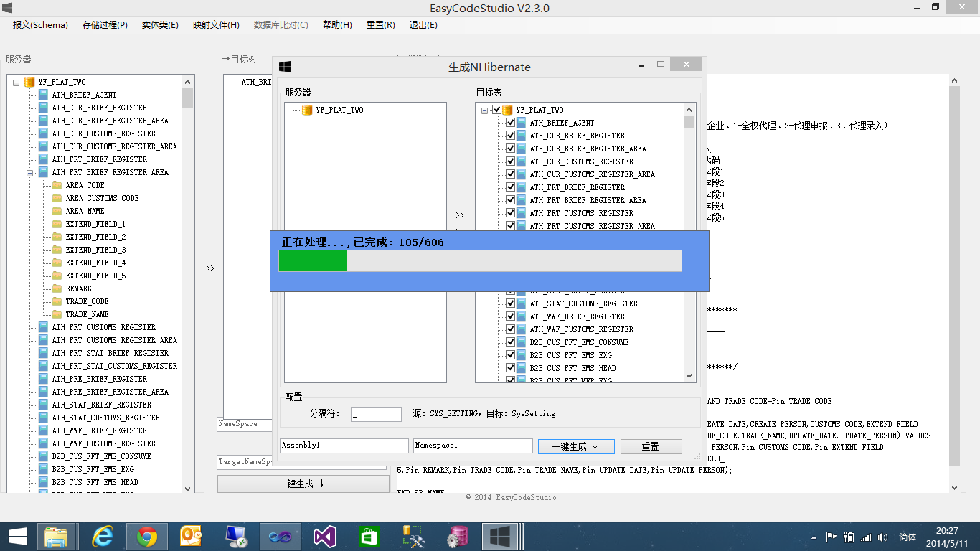The height and width of the screenshot is (551, 980).
Task: Collapse the YF_PLAT_TWO node in main server tree
Action: (x=17, y=83)
